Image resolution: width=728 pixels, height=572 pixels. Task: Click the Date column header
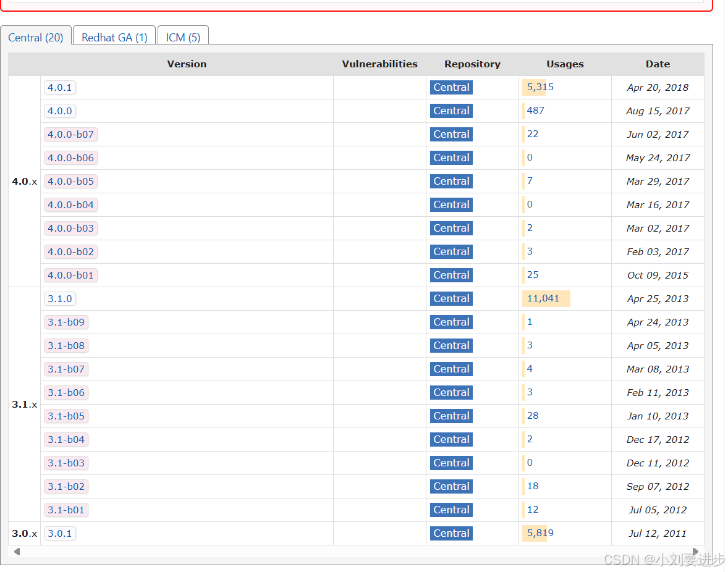coord(658,64)
